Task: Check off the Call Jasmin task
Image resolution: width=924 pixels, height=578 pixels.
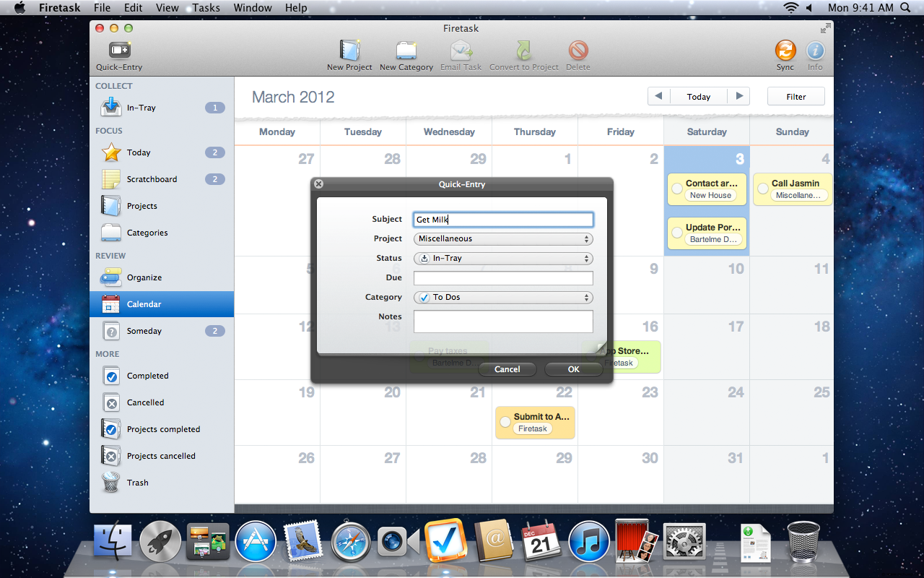Action: click(763, 189)
